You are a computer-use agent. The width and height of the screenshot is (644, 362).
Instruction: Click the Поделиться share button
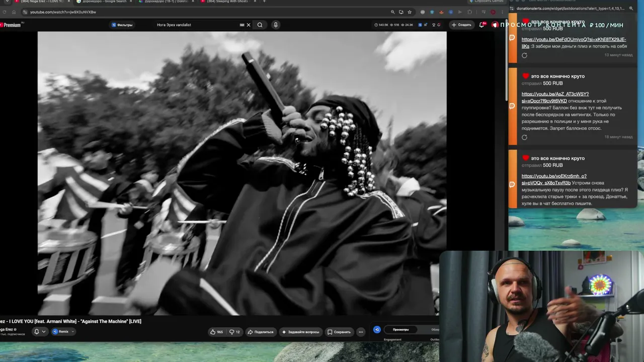(x=261, y=332)
